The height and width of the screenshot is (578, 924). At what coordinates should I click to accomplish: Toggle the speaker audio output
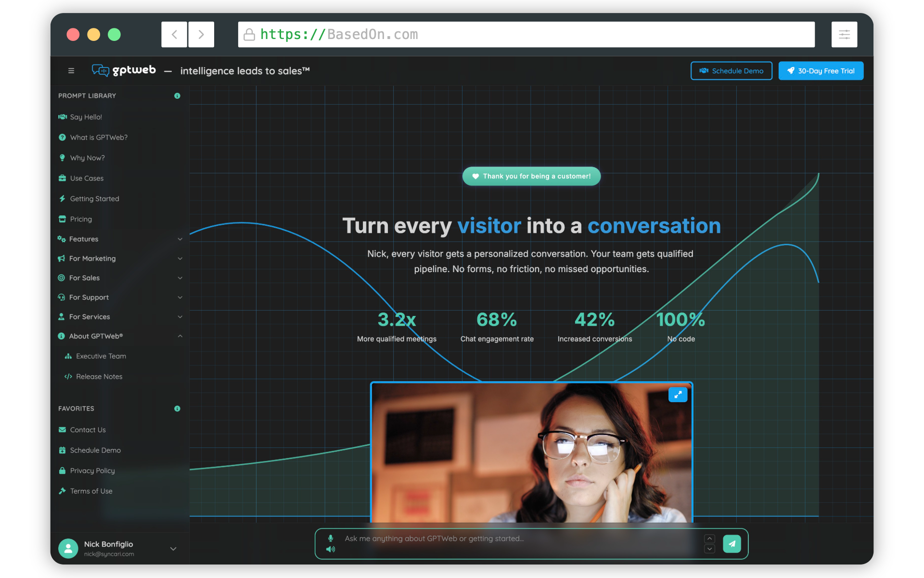click(331, 549)
